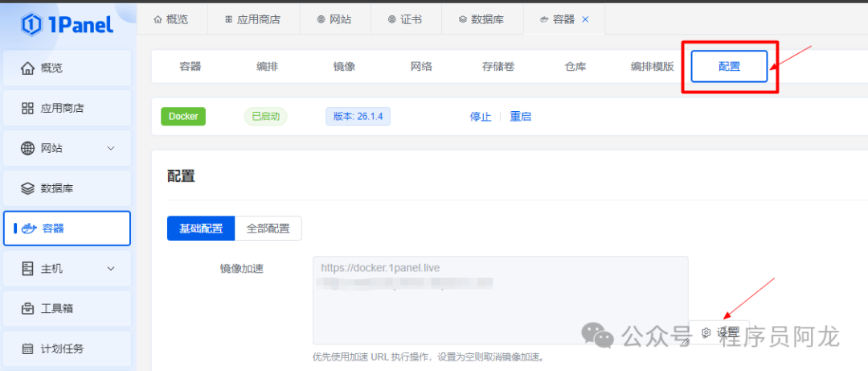
Task: Click 重启 to restart Docker
Action: (x=520, y=117)
